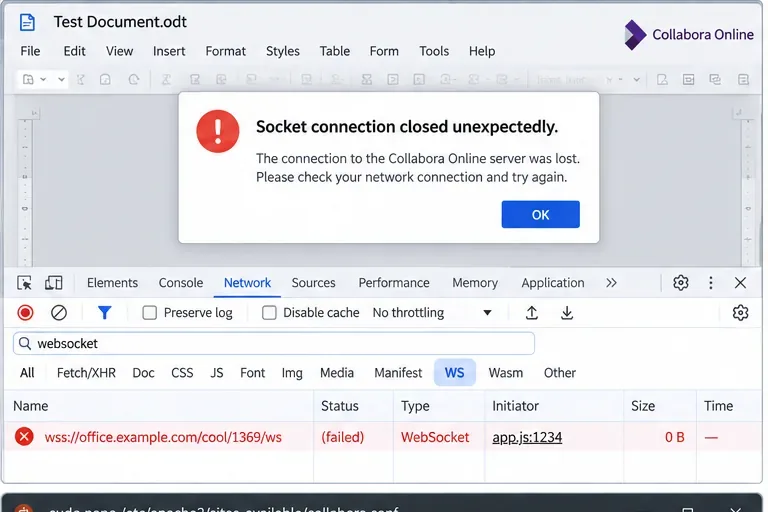This screenshot has height=512, width=768.
Task: Filter requests by Manifest
Action: coord(398,373)
